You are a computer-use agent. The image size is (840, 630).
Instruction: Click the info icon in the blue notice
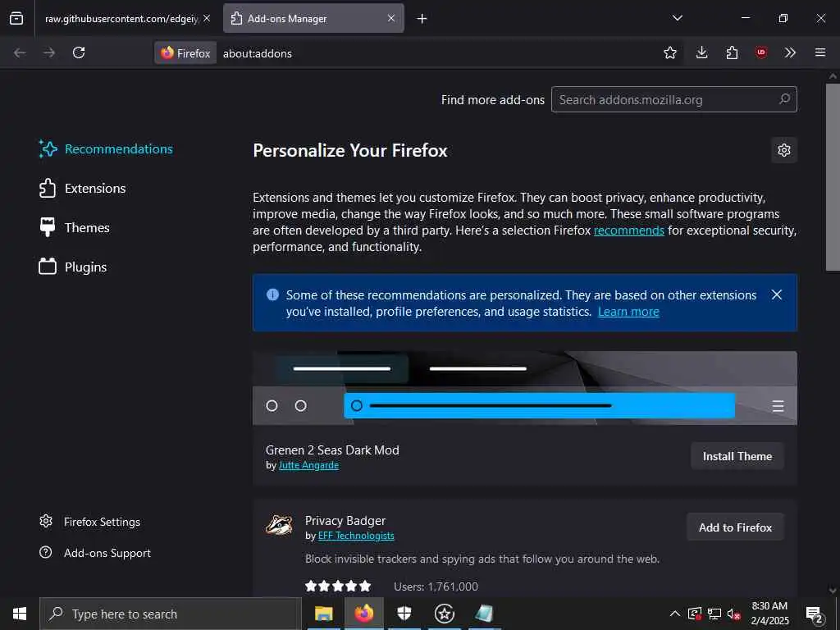(272, 294)
